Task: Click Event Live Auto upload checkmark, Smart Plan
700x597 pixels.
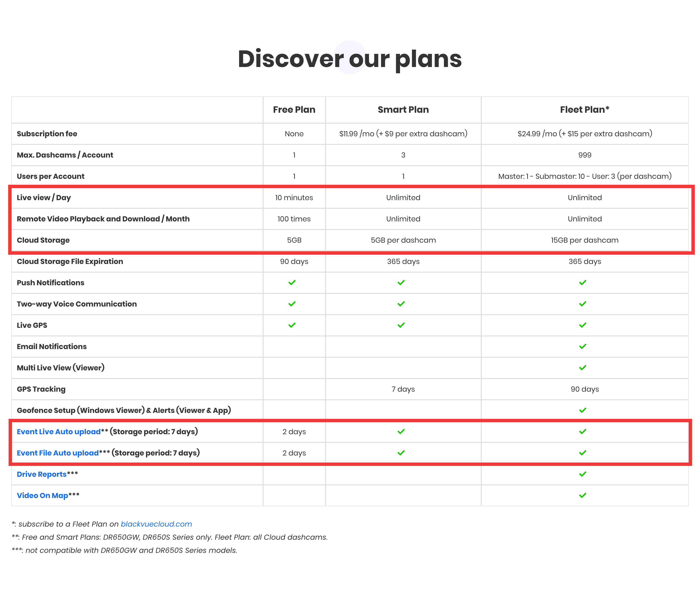Action: [401, 432]
